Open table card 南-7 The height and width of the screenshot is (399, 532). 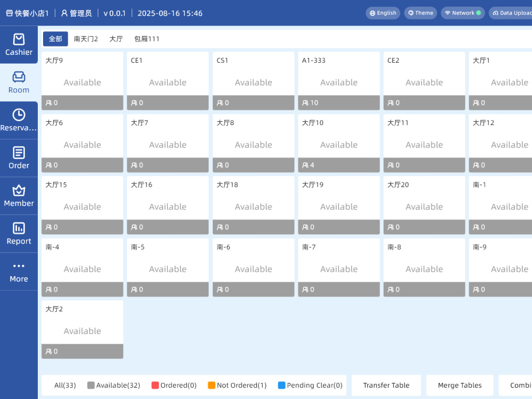pyautogui.click(x=339, y=268)
